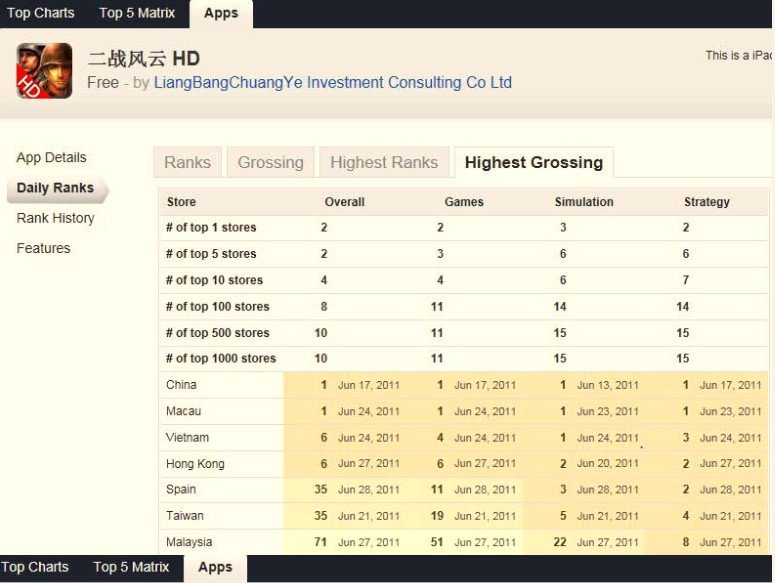Click Simulation value 14 in top 100 stores row
The image size is (775, 583).
pyautogui.click(x=560, y=307)
